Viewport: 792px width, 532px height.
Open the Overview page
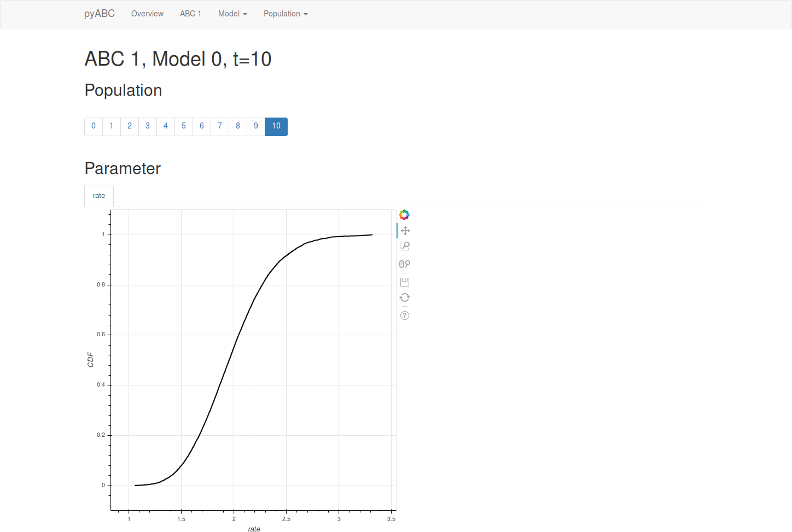147,14
